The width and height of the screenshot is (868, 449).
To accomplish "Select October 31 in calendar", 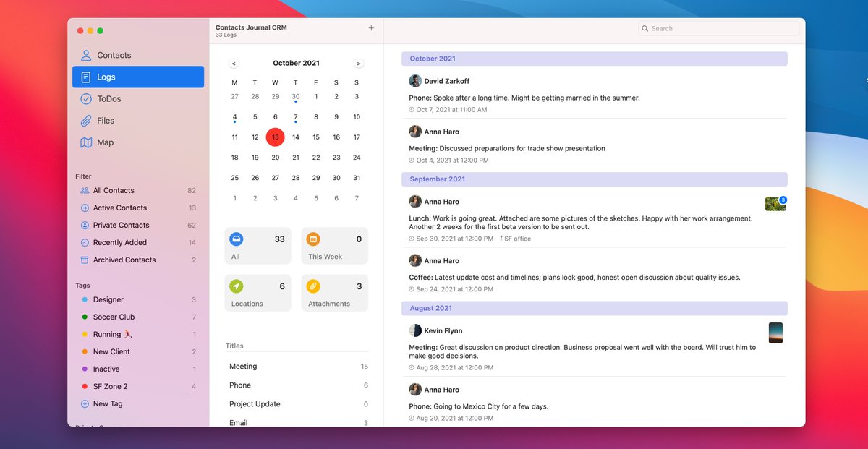I will coord(357,178).
